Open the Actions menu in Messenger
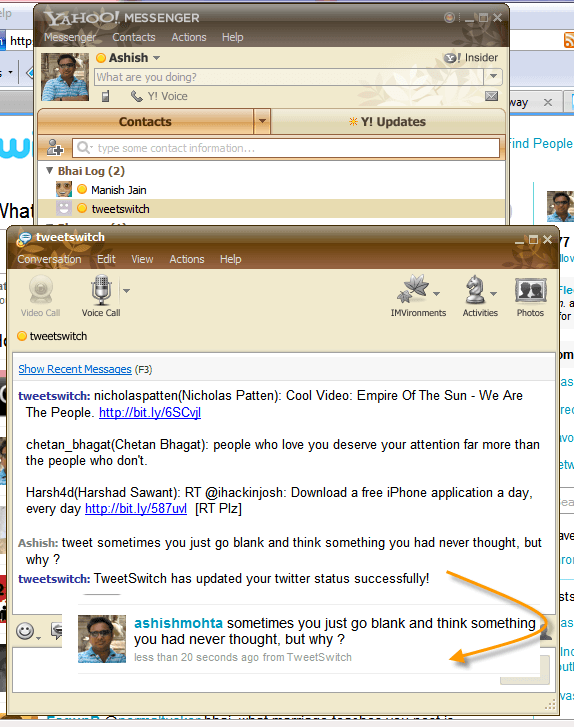The width and height of the screenshot is (574, 727). click(x=189, y=37)
